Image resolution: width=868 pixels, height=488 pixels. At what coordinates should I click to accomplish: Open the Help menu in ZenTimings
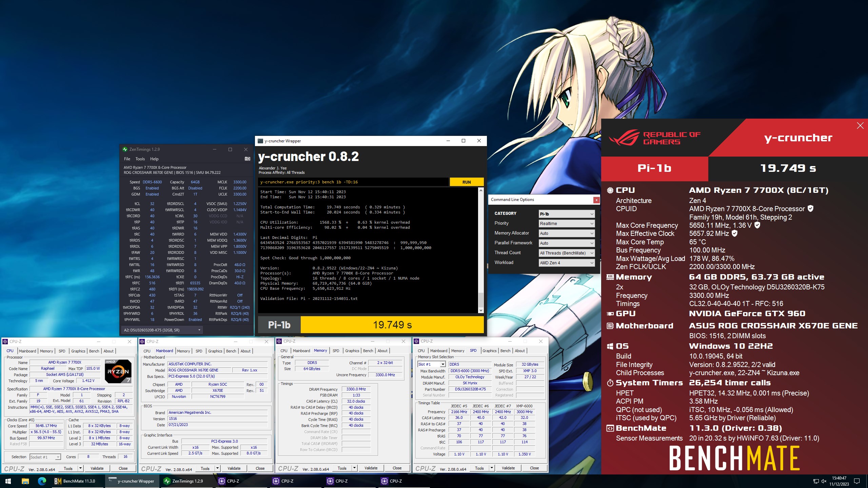[x=154, y=159]
